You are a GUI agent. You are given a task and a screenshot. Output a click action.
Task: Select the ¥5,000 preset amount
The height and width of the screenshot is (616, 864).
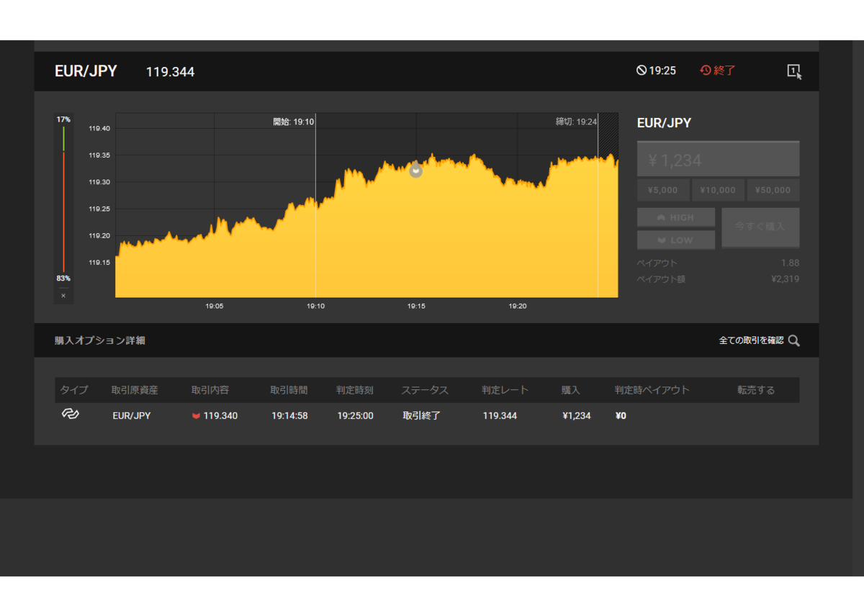[662, 190]
